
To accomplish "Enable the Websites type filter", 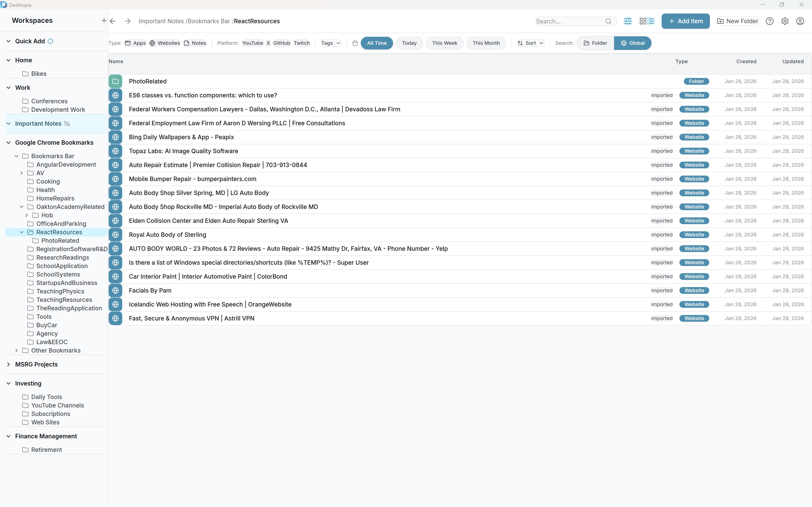I will [x=165, y=43].
